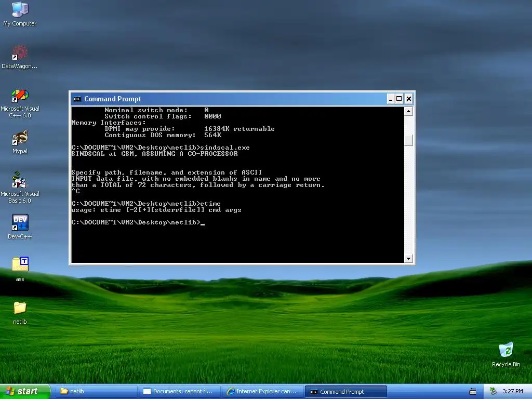532x399 pixels.
Task: Click the Command Prompt scroll down arrow
Action: (x=408, y=259)
